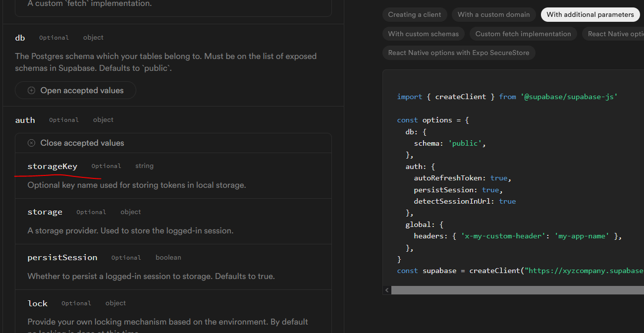
Task: Click the plus icon beside Open accepted values
Action: pos(31,90)
